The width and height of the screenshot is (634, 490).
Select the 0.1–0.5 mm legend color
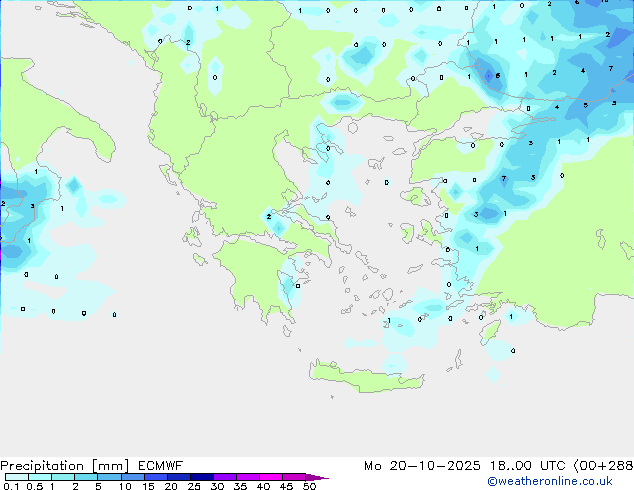coord(17,477)
